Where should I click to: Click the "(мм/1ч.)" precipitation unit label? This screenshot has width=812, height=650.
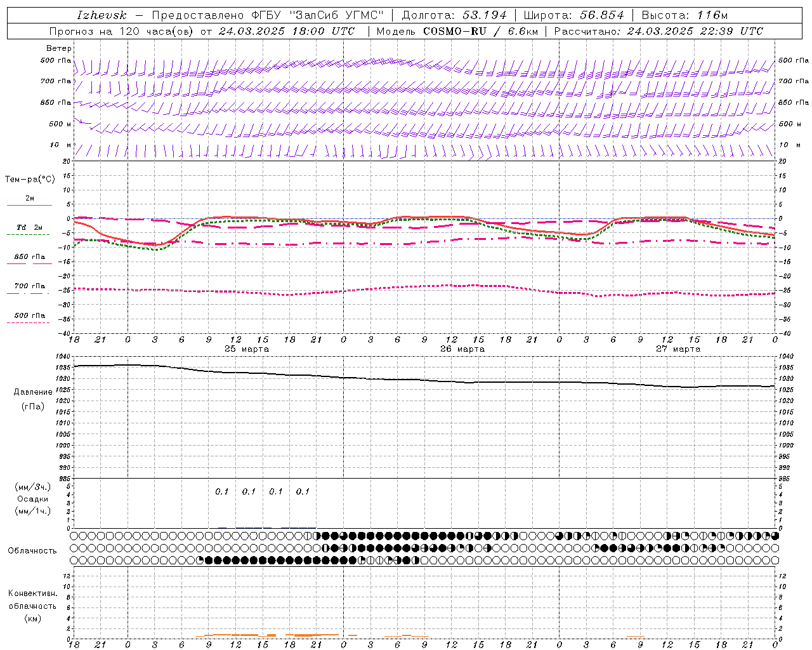[33, 511]
